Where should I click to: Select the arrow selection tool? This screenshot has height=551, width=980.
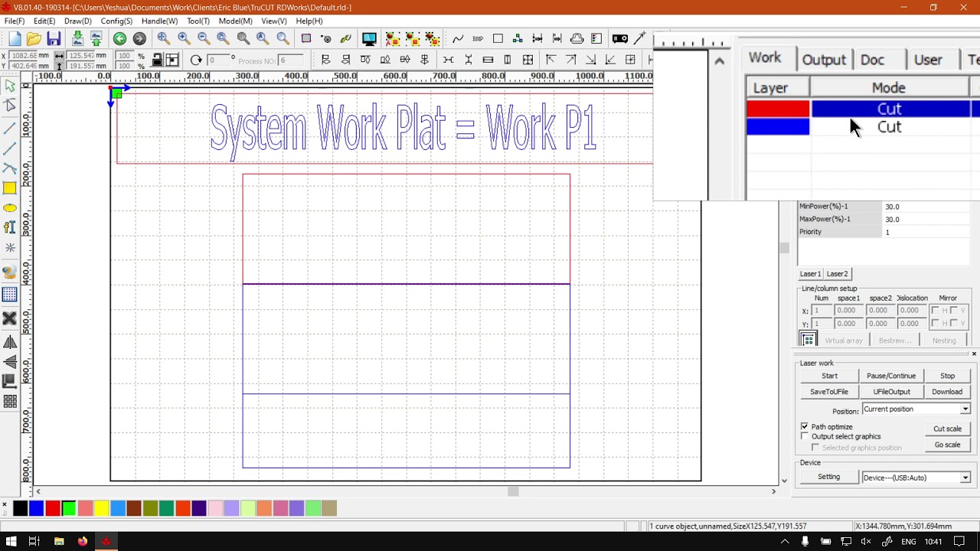coord(10,86)
